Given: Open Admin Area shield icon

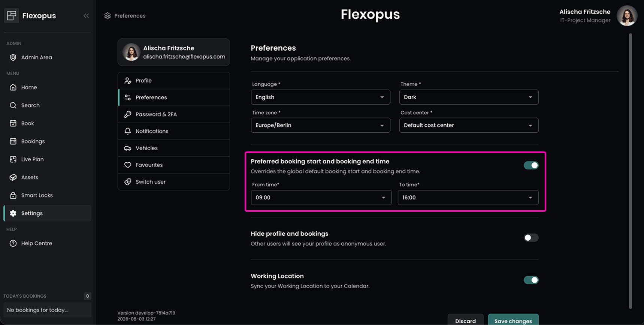Looking at the screenshot, I should (x=13, y=57).
